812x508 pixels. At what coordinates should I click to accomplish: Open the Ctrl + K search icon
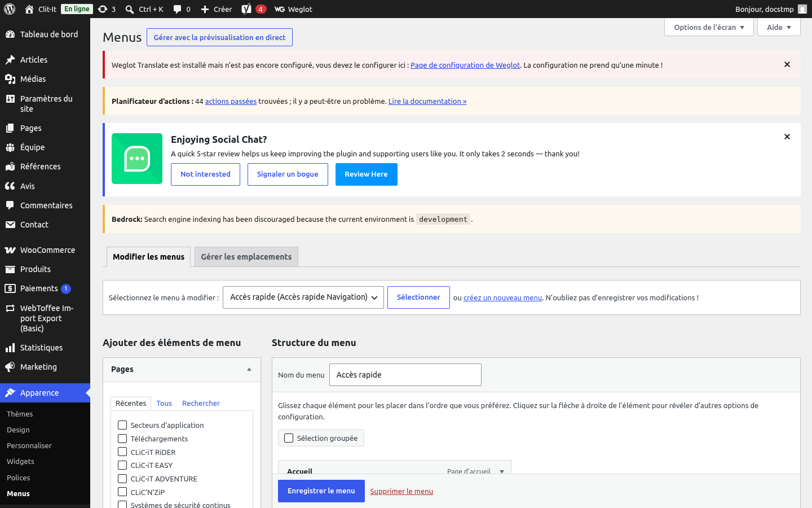pyautogui.click(x=130, y=9)
